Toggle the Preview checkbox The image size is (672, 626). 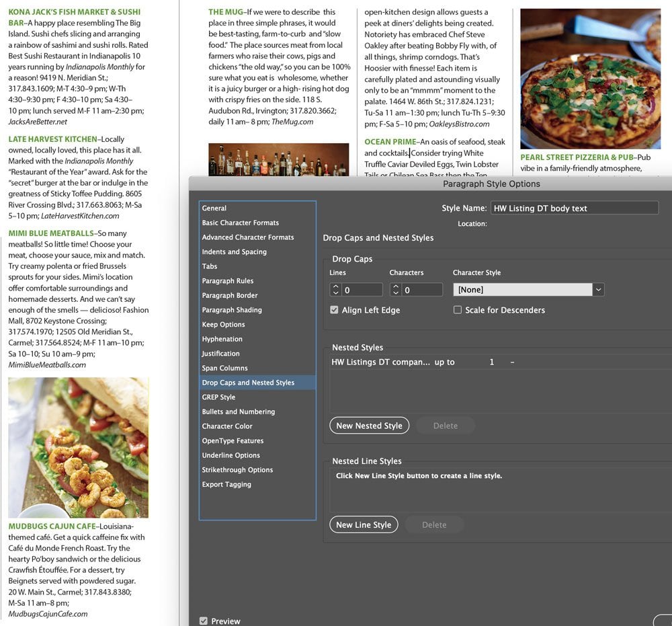click(203, 621)
